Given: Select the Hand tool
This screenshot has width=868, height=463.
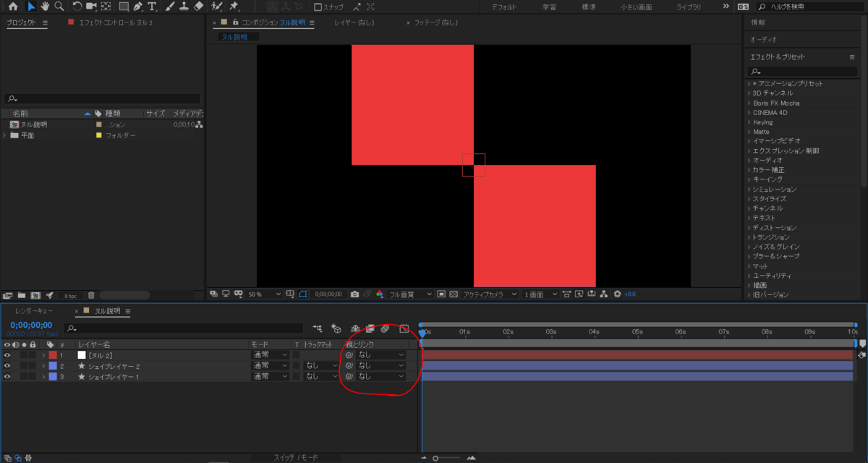Looking at the screenshot, I should pos(45,7).
